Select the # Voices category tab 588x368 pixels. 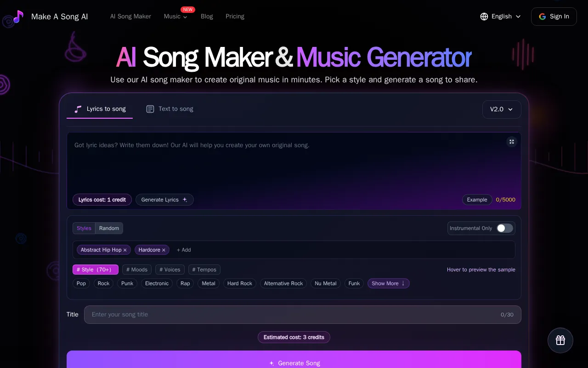point(170,270)
